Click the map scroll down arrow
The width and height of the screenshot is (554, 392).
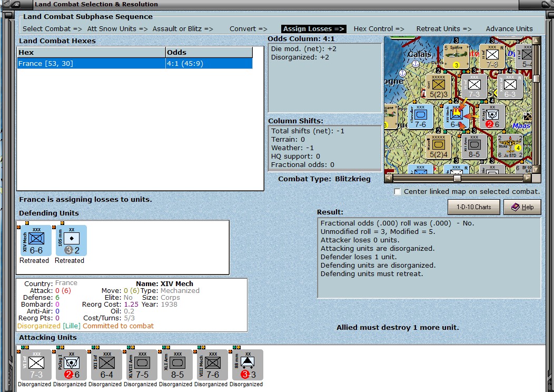[536, 170]
